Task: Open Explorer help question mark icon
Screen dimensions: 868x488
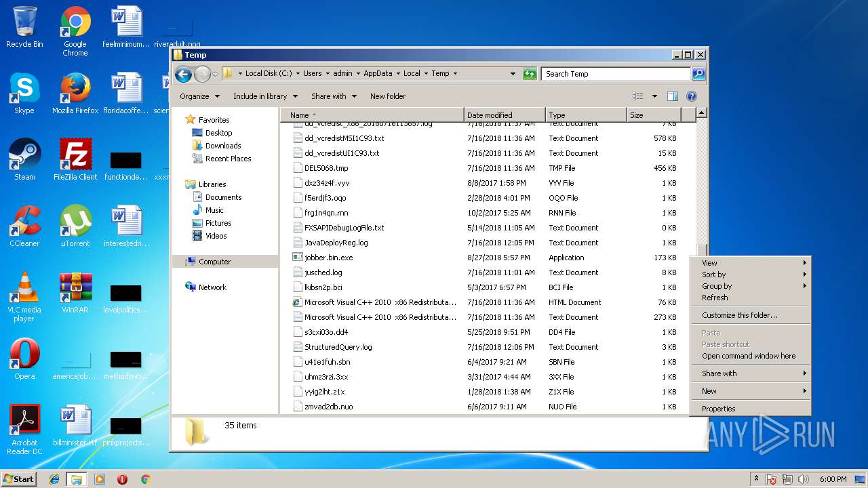Action: pyautogui.click(x=692, y=96)
